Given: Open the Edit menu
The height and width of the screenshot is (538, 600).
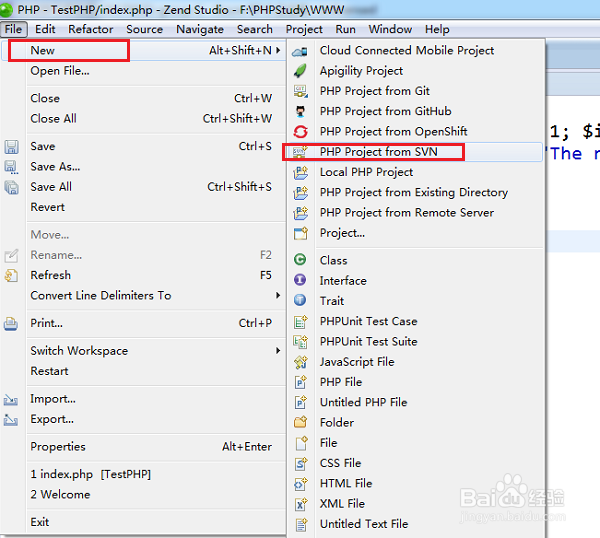Looking at the screenshot, I should (45, 29).
